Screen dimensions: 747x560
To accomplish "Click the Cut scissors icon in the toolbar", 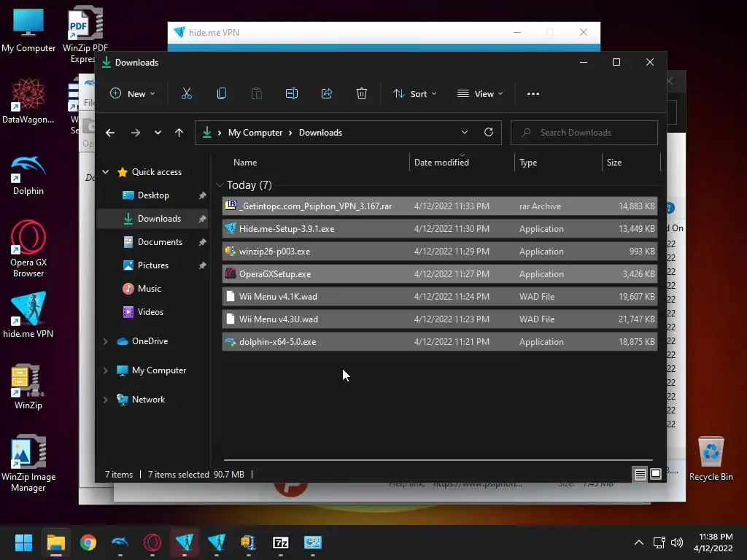I will coord(186,94).
